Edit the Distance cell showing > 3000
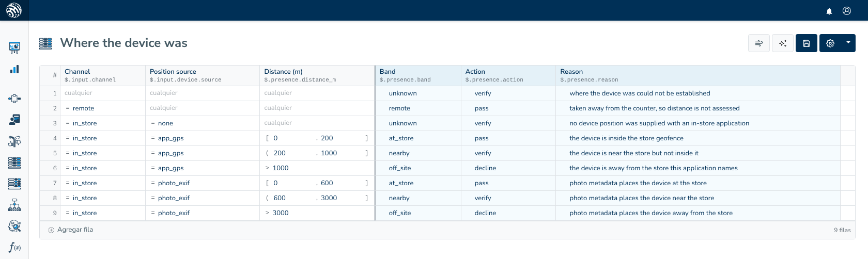This screenshot has height=259, width=868. (x=317, y=213)
